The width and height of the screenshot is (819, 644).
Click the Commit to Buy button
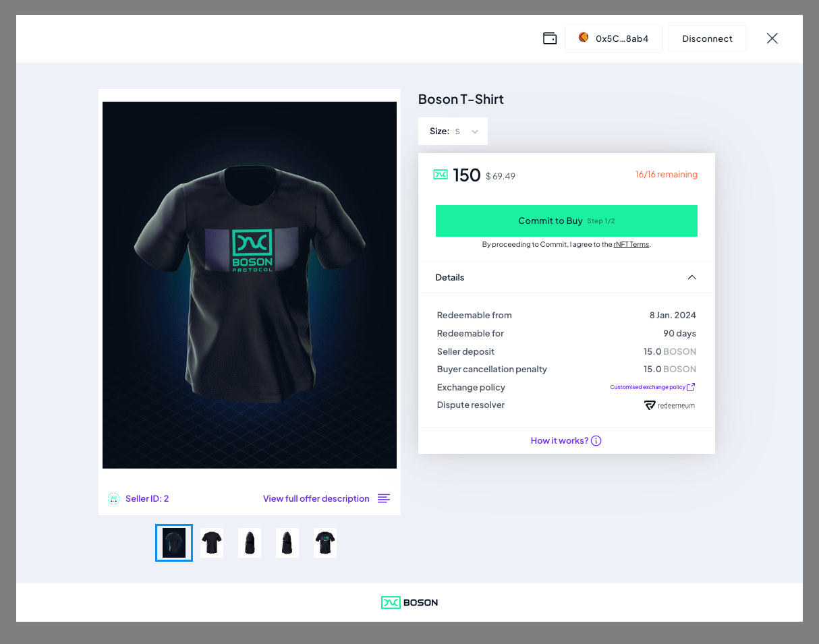click(x=566, y=221)
